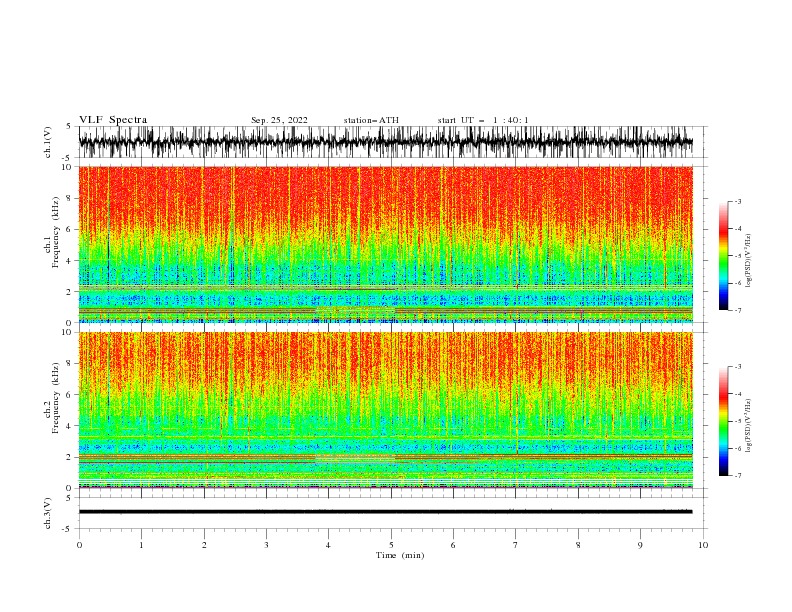
Task: Click the "8" tick on the time axis
Action: tap(578, 545)
